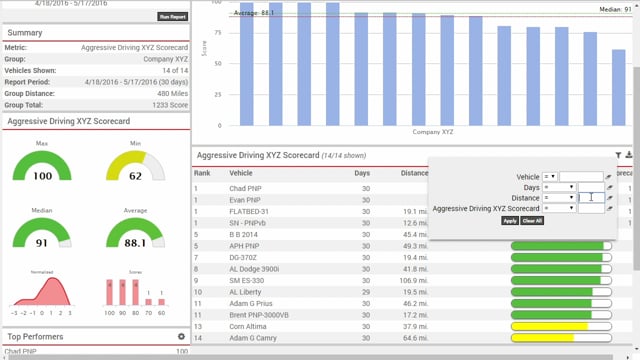This screenshot has height=360, width=640.
Task: Click Chad PNP in Top Performers list
Action: (20, 351)
